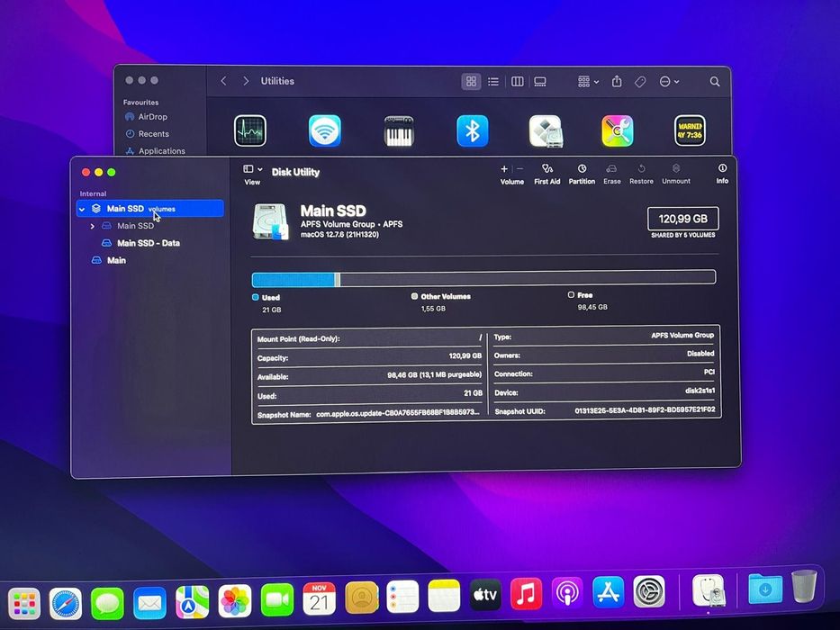Image resolution: width=840 pixels, height=630 pixels.
Task: Open the Finder group-by dropdown
Action: (x=588, y=81)
